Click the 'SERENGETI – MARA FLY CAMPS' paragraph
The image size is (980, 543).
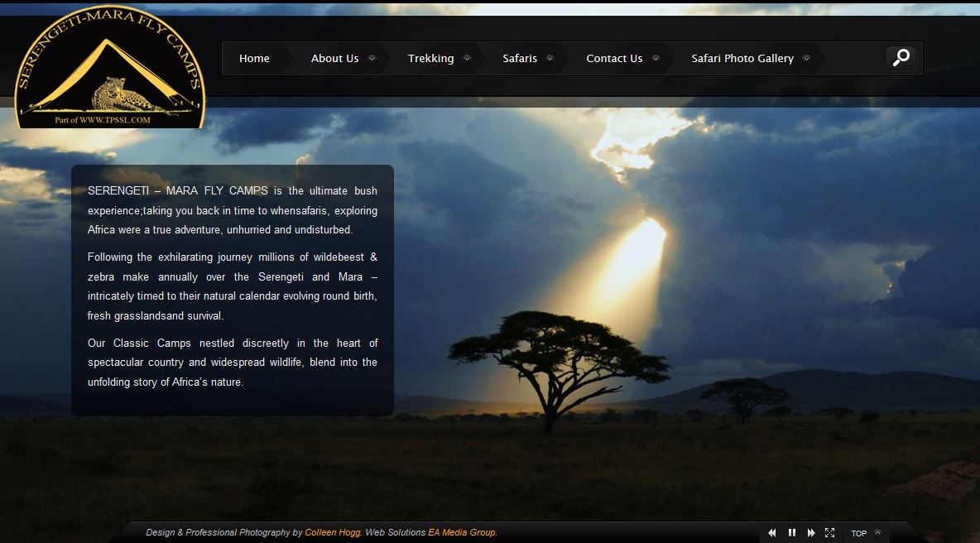233,210
